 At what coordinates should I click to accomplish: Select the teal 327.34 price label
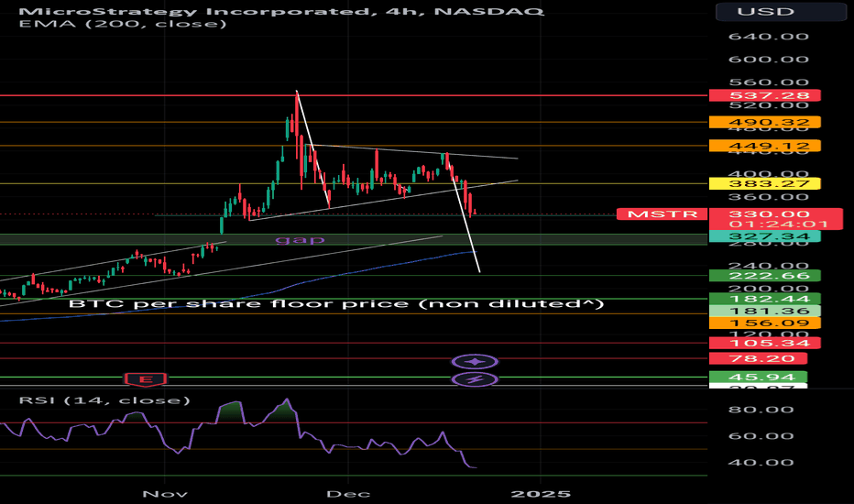tap(765, 236)
